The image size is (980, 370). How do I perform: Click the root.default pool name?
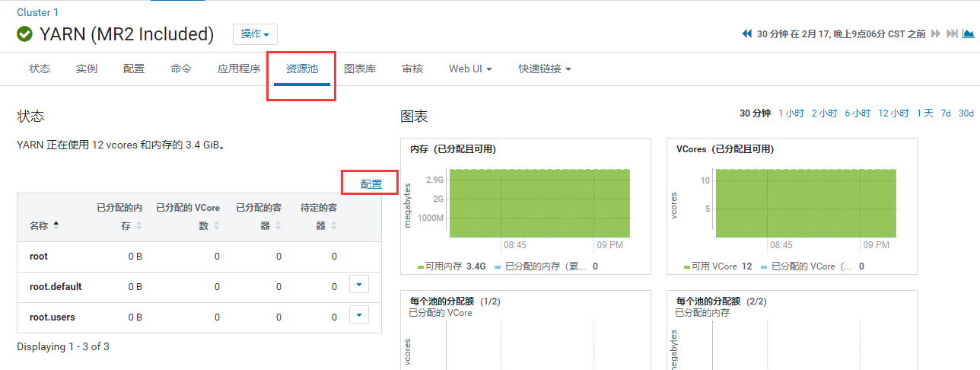pos(56,287)
